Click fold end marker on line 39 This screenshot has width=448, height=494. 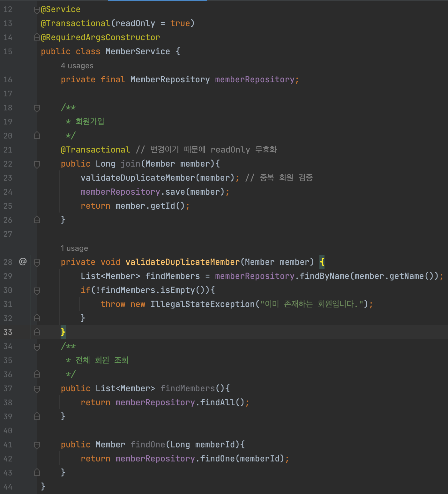click(x=37, y=417)
